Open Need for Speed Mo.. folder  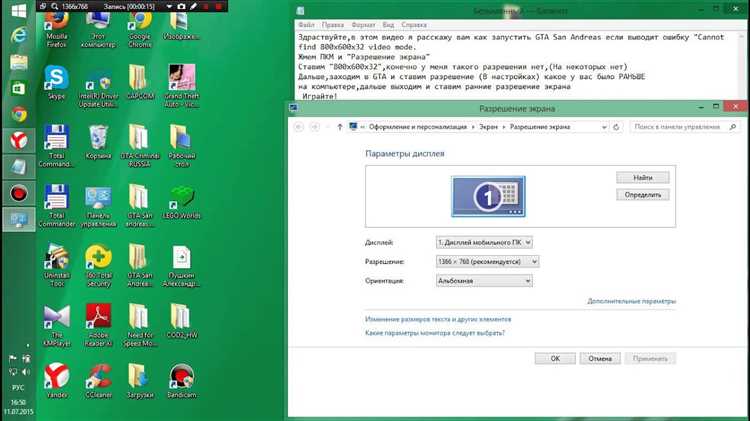tap(140, 325)
